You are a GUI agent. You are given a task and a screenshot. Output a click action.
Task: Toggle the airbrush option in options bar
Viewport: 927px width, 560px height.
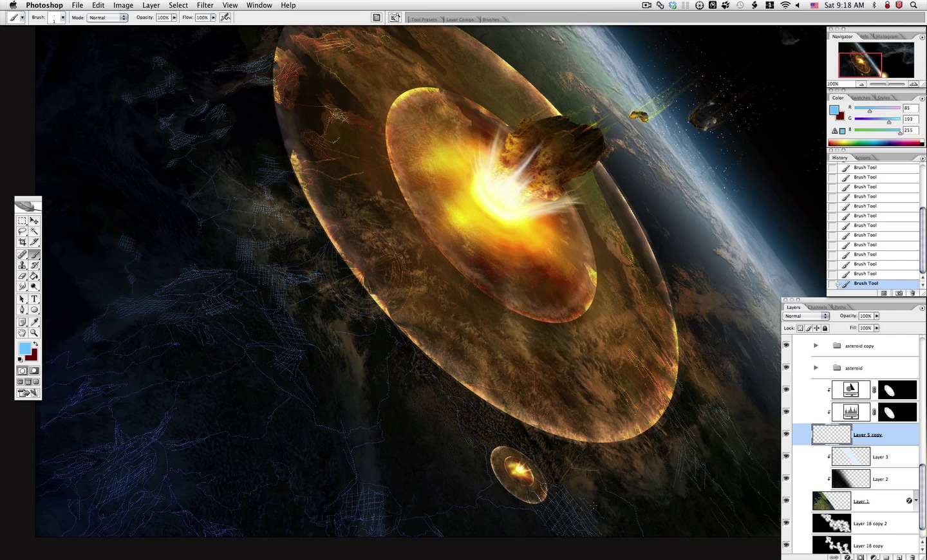[225, 17]
